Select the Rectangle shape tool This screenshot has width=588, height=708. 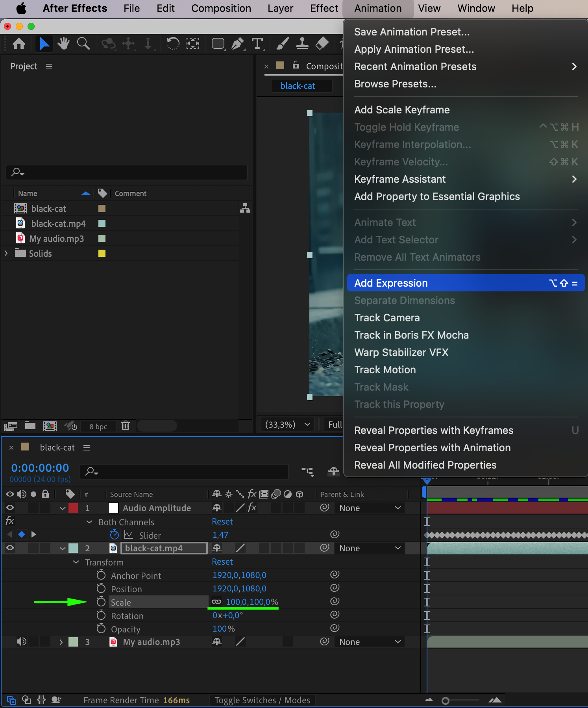218,44
